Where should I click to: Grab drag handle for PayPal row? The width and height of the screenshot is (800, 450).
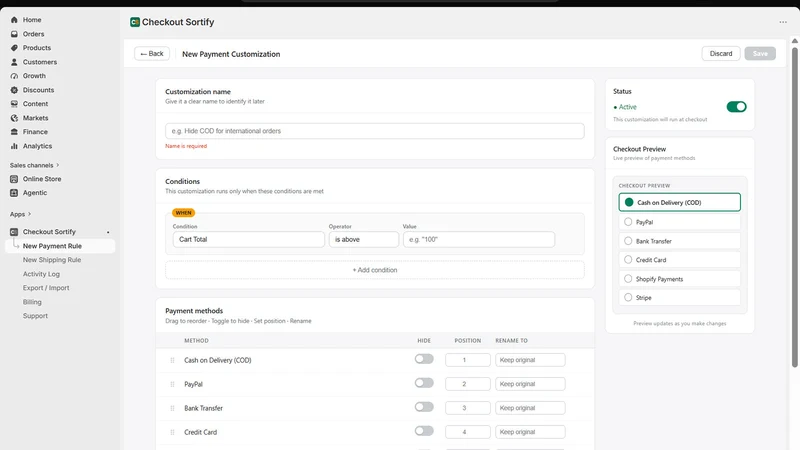coord(172,384)
